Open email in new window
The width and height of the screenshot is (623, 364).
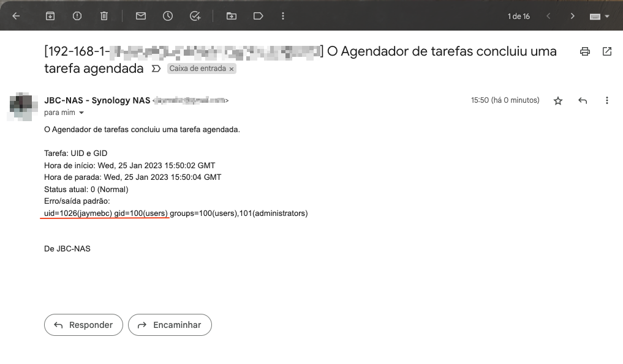point(607,51)
